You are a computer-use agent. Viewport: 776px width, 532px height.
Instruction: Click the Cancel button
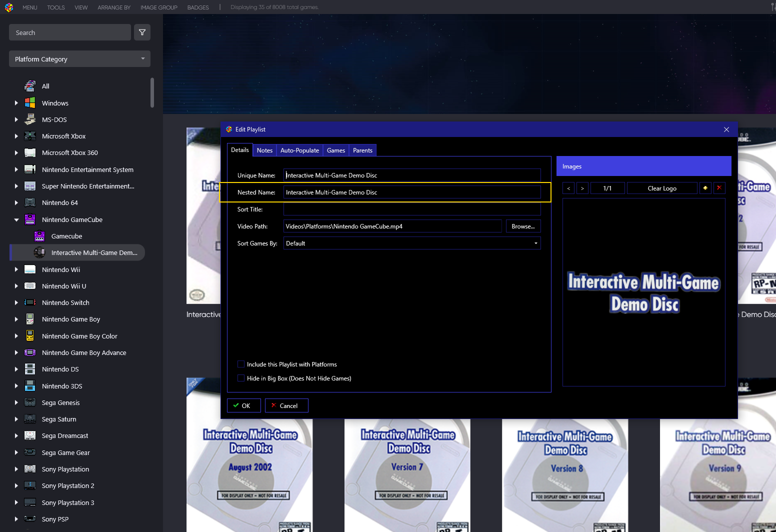coord(286,405)
